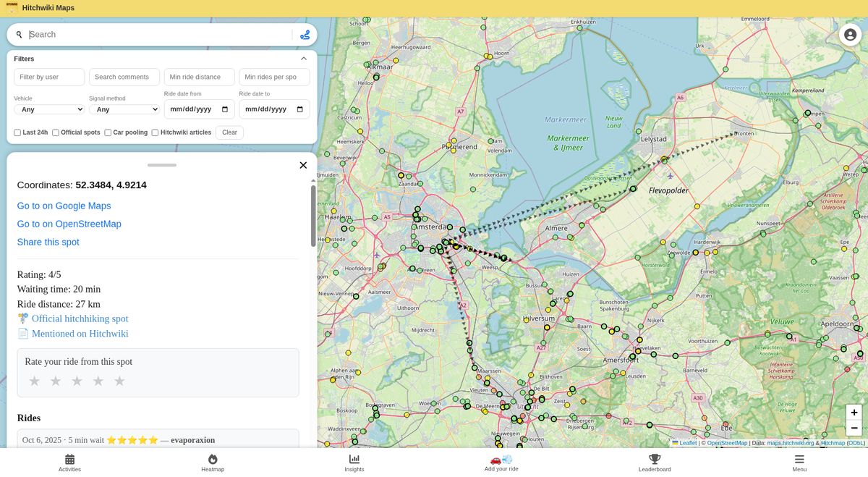
Task: Open maps.hitchwiki.org attribution link
Action: 791,443
